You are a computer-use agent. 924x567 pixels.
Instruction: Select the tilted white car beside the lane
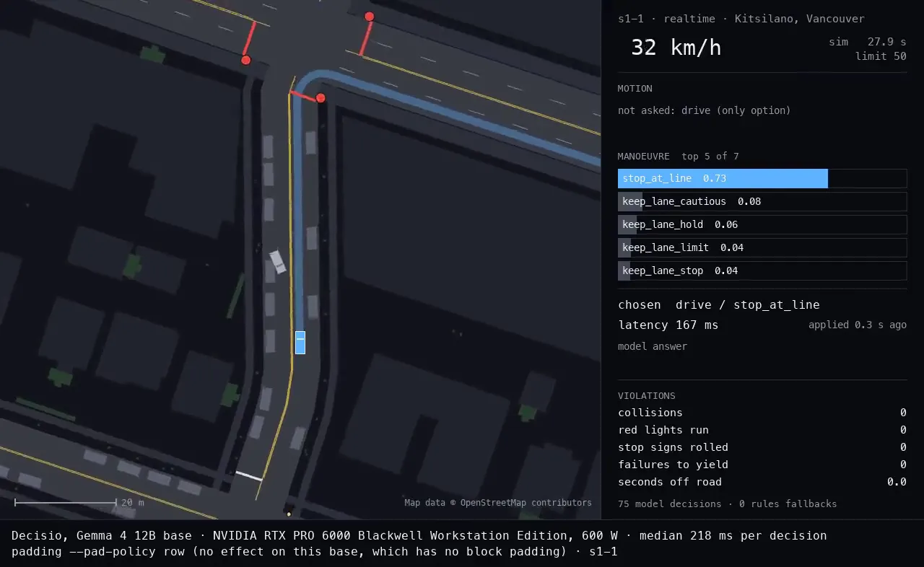(x=277, y=261)
